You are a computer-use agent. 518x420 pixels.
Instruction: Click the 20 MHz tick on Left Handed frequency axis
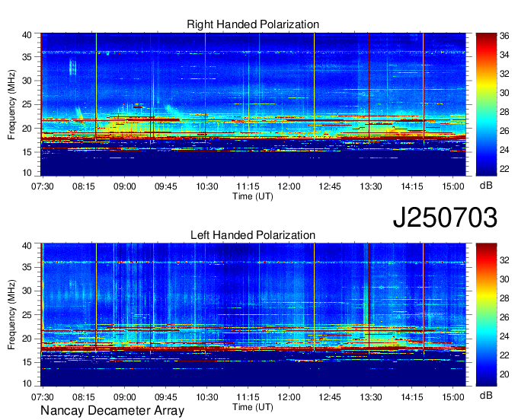pyautogui.click(x=27, y=339)
